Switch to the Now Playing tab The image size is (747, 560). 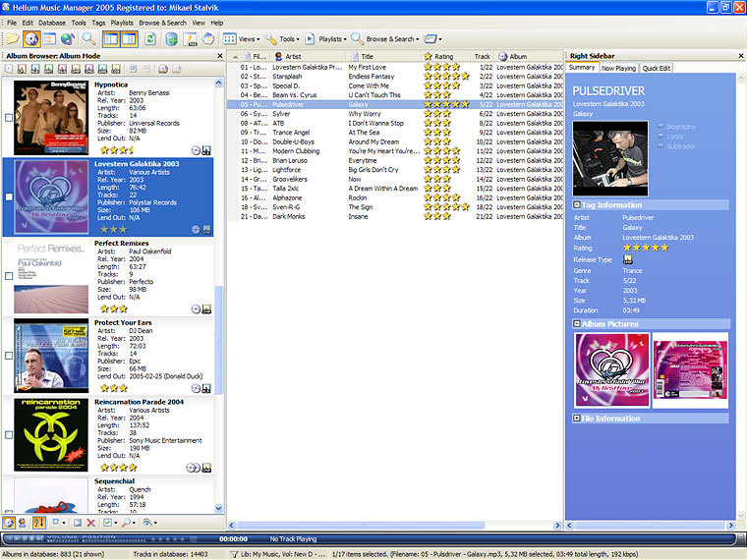(x=618, y=68)
